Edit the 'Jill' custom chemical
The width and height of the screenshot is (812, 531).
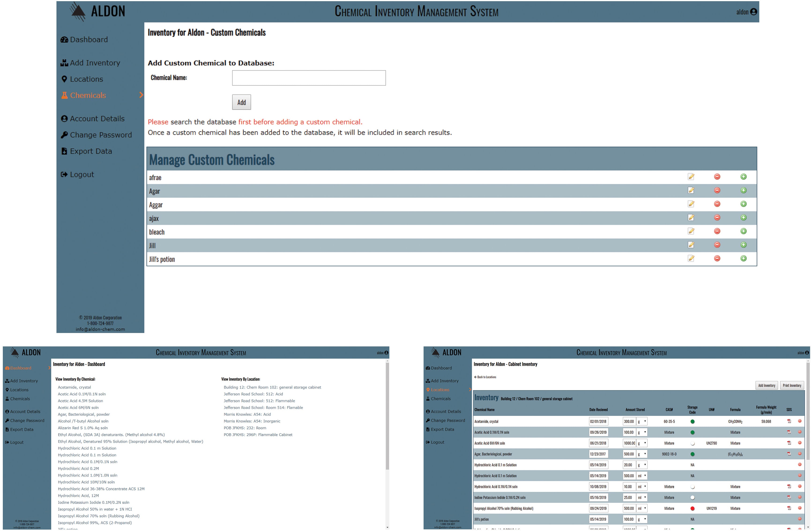coord(691,245)
